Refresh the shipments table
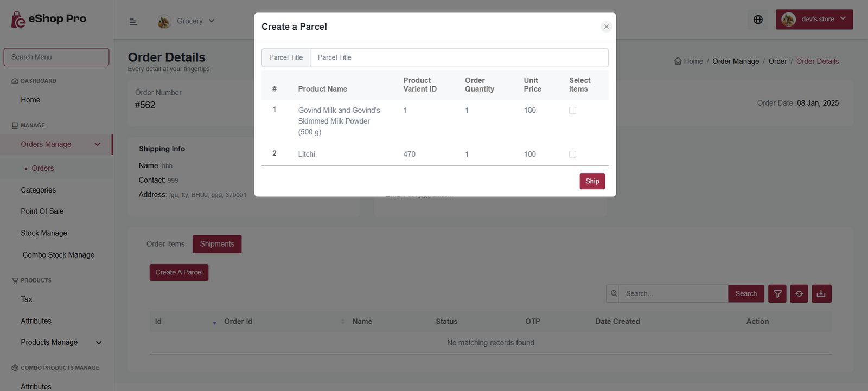868x391 pixels. [799, 293]
